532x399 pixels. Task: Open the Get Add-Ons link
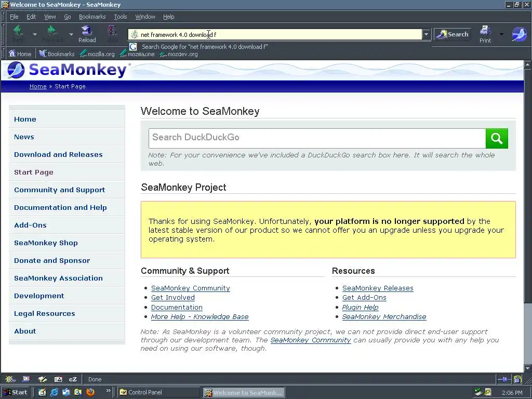click(x=364, y=298)
